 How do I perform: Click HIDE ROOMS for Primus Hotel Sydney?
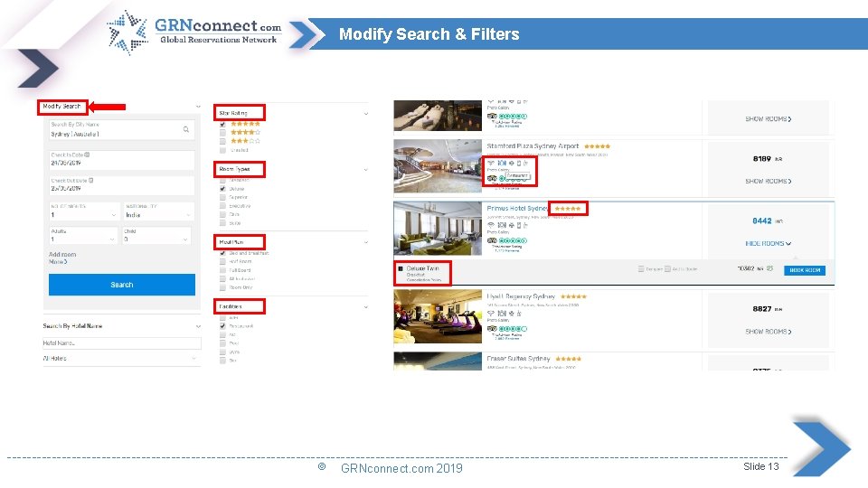pyautogui.click(x=768, y=243)
